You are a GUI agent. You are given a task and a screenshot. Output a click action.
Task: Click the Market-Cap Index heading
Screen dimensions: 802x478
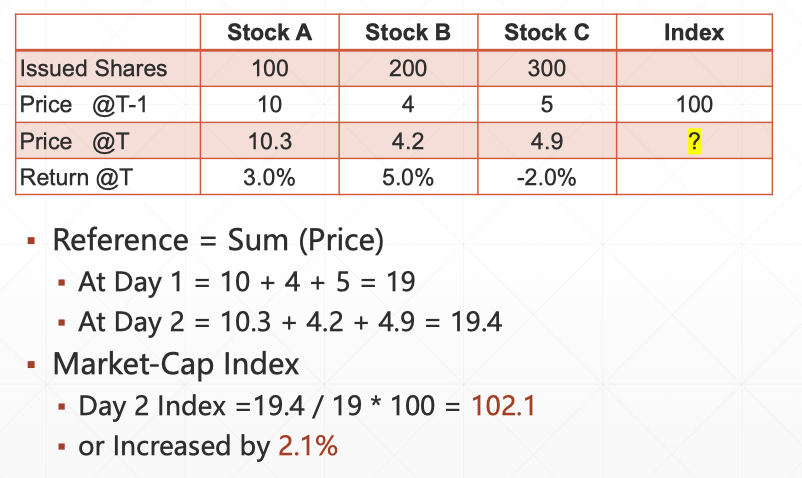[176, 363]
